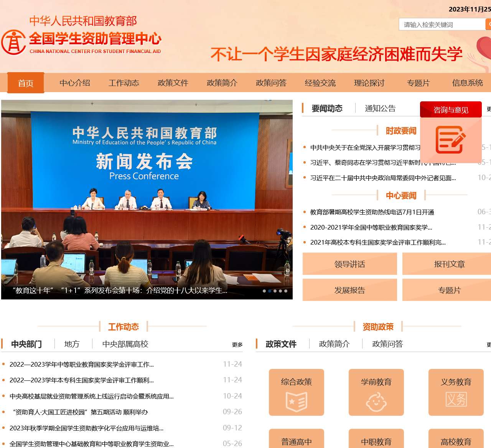
Task: Open the 学前教育 baby face icon card
Action: pyautogui.click(x=376, y=392)
